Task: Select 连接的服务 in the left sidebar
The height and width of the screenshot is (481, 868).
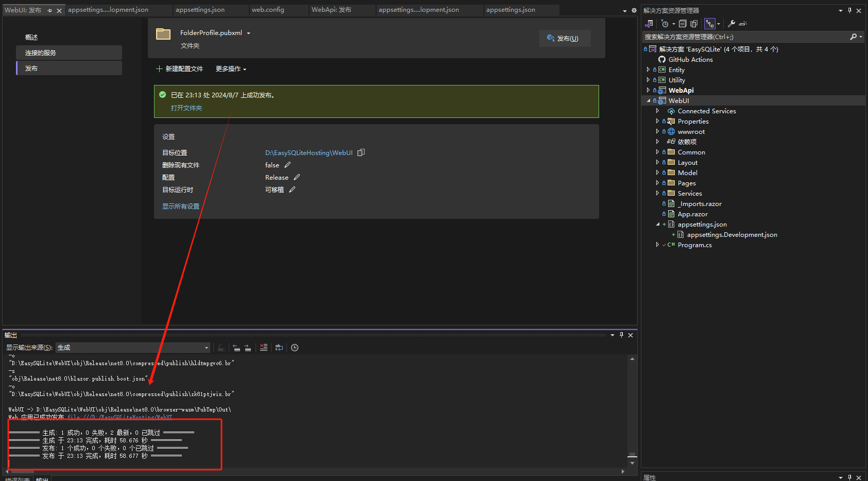Action: (41, 53)
